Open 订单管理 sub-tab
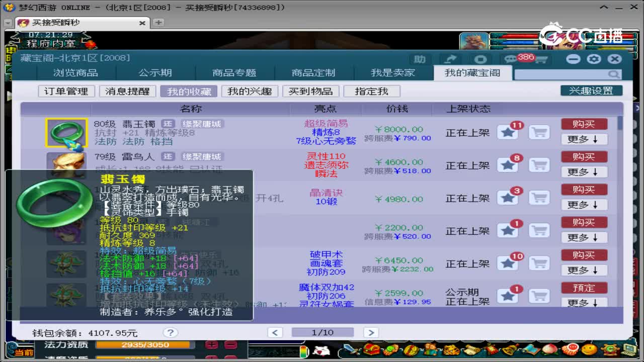Image resolution: width=644 pixels, height=362 pixels. click(66, 91)
